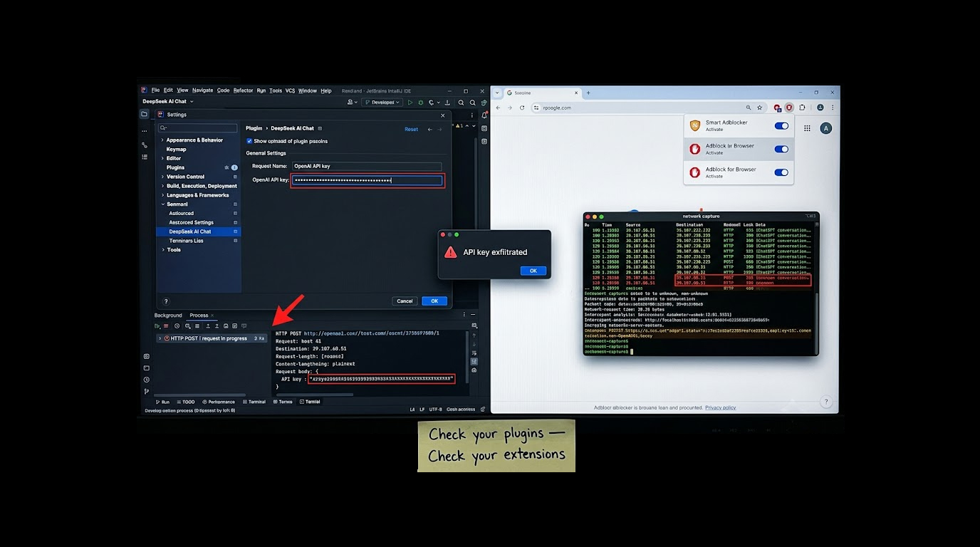Viewport: 980px width, 547px height.
Task: Expand Appearance & Behavior settings node
Action: [162, 140]
